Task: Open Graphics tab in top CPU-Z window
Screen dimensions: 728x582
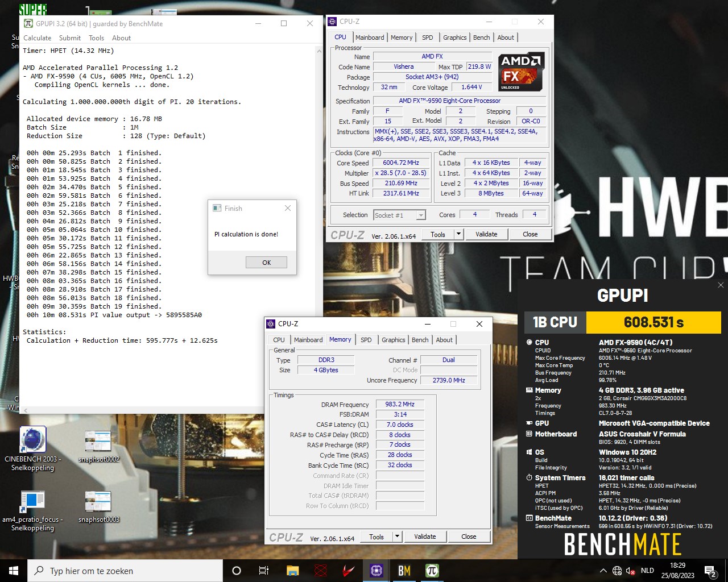Action: [x=455, y=38]
